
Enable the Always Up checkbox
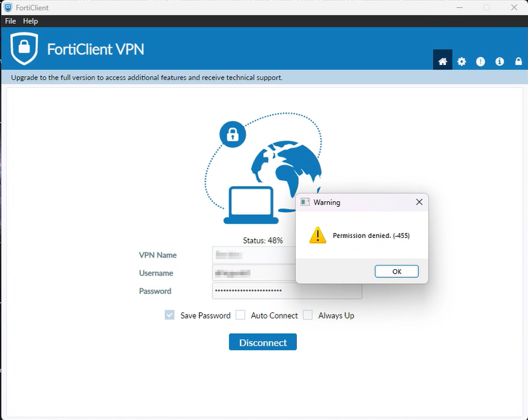pyautogui.click(x=308, y=315)
